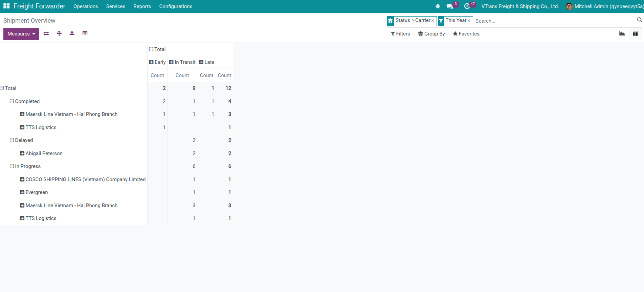644x292 pixels.
Task: Open the Group By dropdown
Action: (x=431, y=34)
